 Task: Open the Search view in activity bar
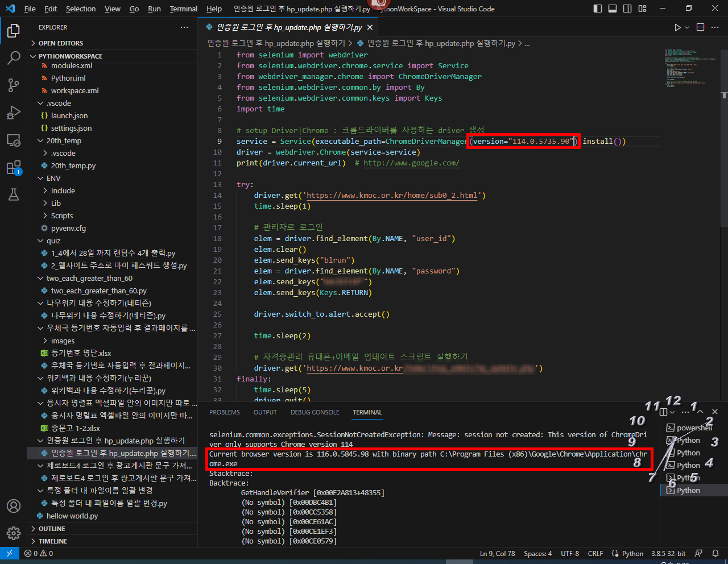click(x=14, y=58)
